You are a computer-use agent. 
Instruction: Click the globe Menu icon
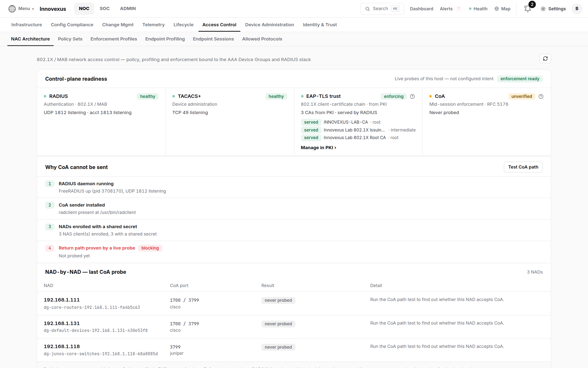tap(12, 9)
